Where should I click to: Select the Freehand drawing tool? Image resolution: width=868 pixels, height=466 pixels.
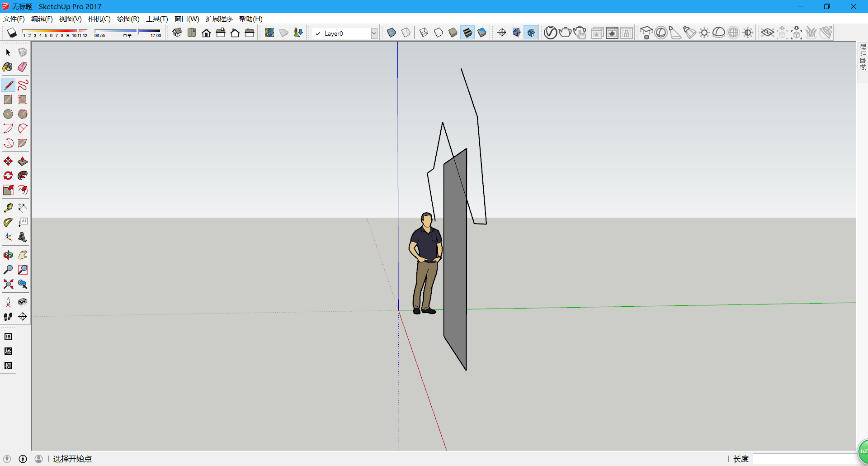pos(23,85)
